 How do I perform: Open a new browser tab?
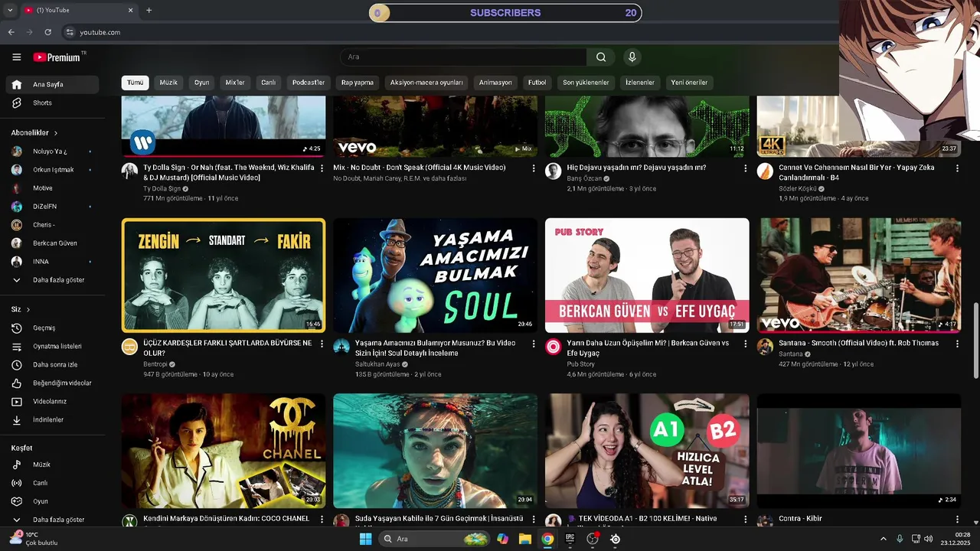[x=149, y=10]
